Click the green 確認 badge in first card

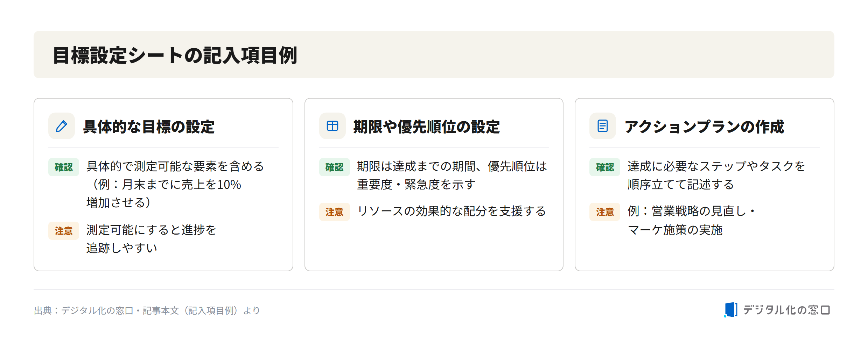click(x=64, y=167)
